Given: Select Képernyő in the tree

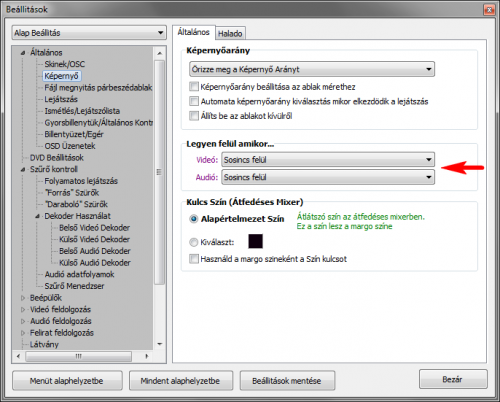Looking at the screenshot, I should [x=62, y=76].
